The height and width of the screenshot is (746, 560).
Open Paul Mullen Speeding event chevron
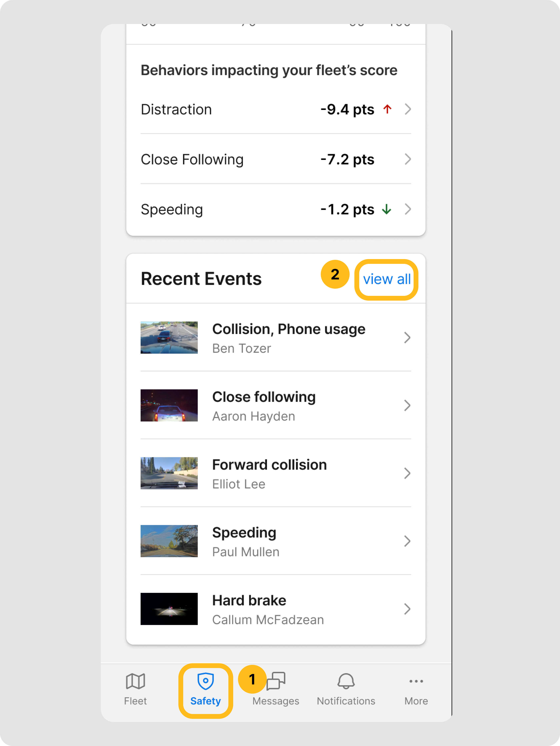[x=407, y=541]
